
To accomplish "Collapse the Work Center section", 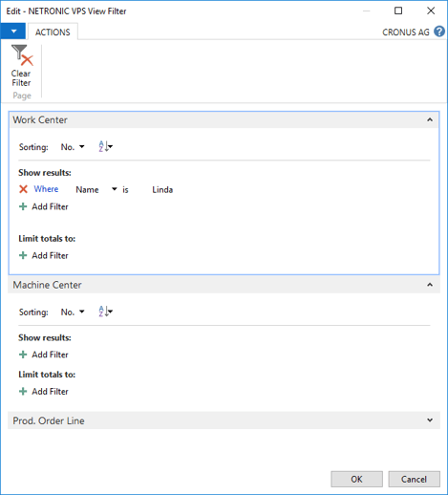I will click(430, 119).
